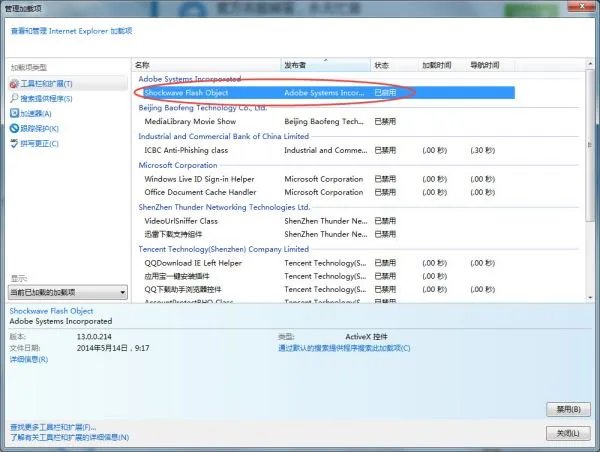Click the 跟踪保护 icon in the sidebar

[x=14, y=128]
